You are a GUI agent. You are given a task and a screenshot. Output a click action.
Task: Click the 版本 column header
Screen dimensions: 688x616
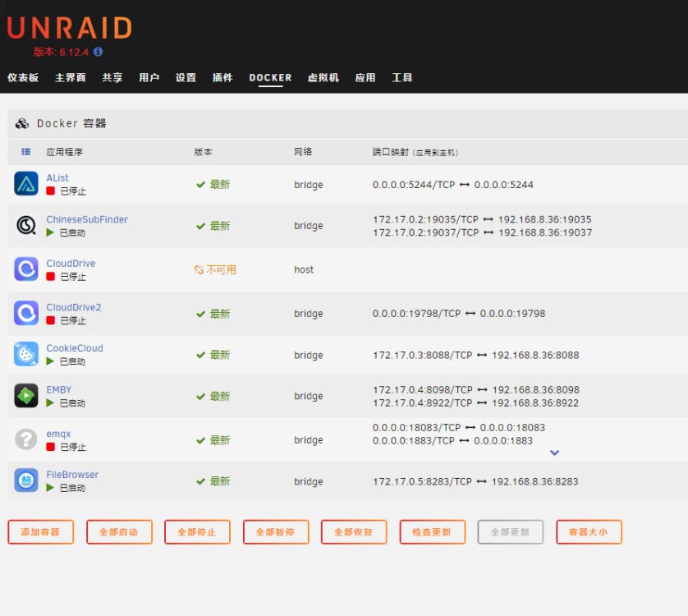203,152
